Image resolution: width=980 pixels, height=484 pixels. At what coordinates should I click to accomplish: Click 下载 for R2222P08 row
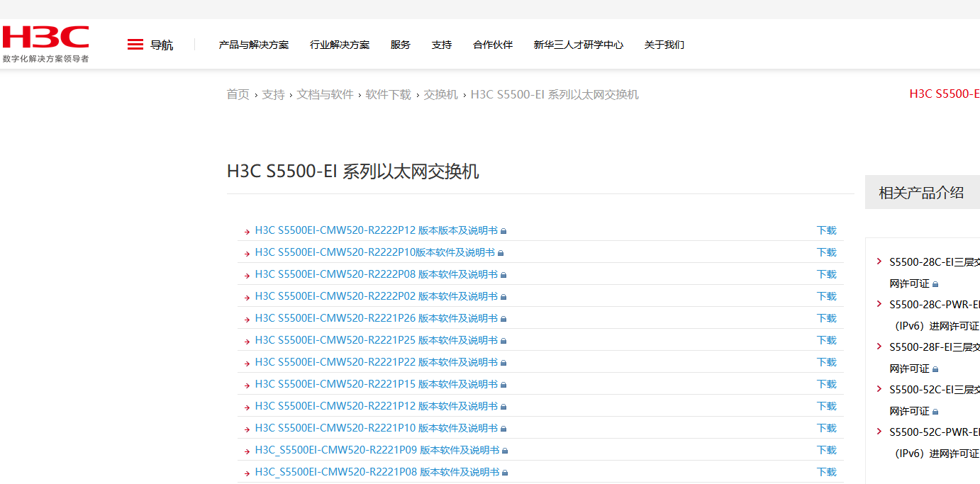tap(827, 274)
